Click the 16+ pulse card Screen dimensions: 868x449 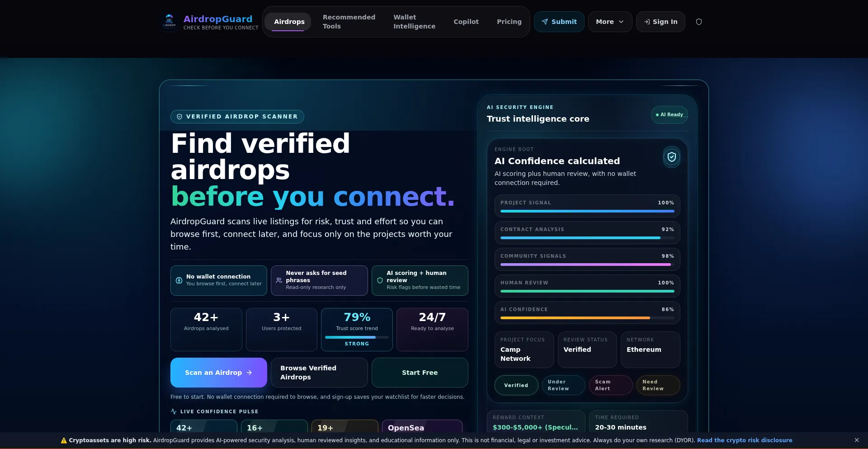tap(274, 426)
